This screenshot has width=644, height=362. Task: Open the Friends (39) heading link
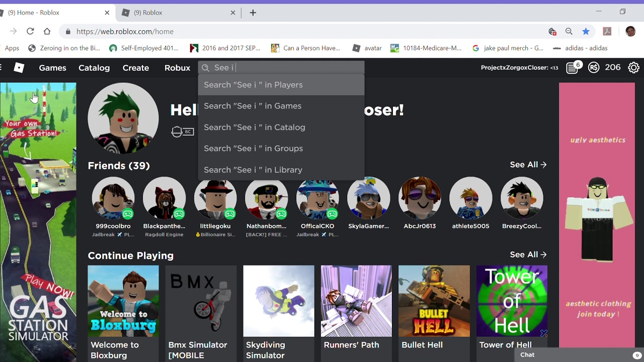pos(119,165)
